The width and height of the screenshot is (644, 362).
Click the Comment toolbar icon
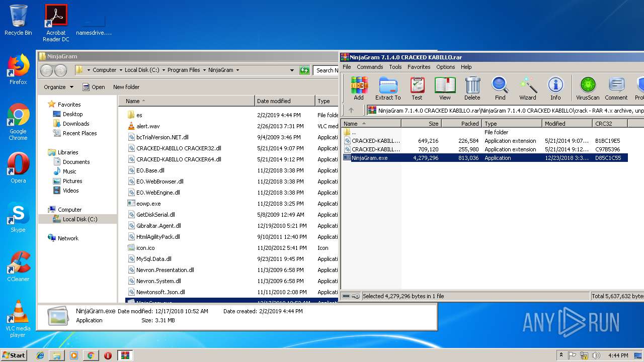616,88
